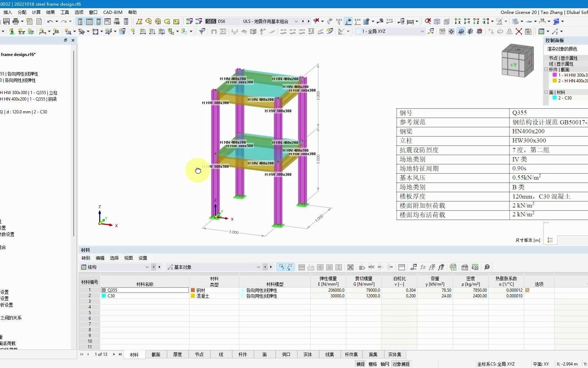Click 编辑 in the materials table menu
The width and height of the screenshot is (588, 368).
(100, 258)
